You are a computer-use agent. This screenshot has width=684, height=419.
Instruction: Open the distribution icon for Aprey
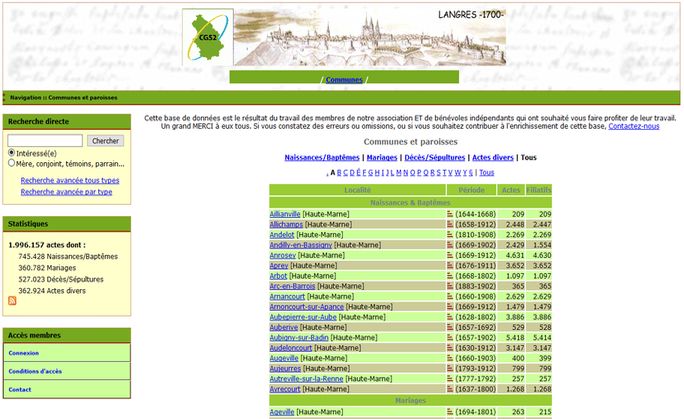tap(451, 266)
